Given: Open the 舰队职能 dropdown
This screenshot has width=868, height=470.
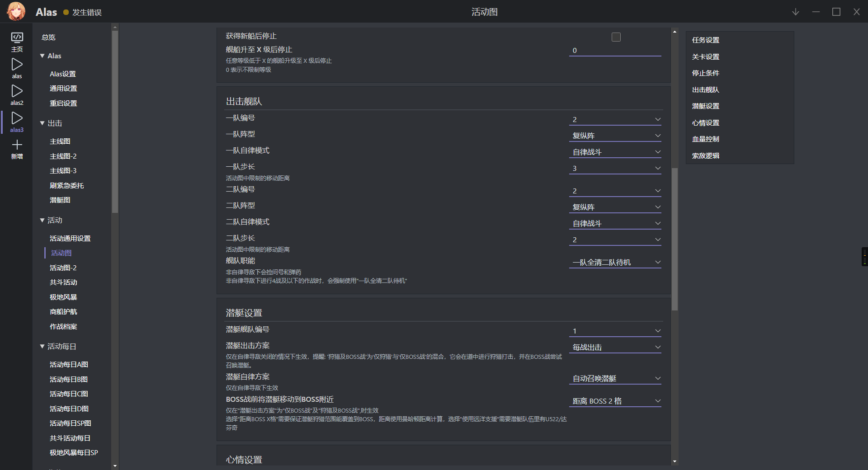Looking at the screenshot, I should pos(615,262).
